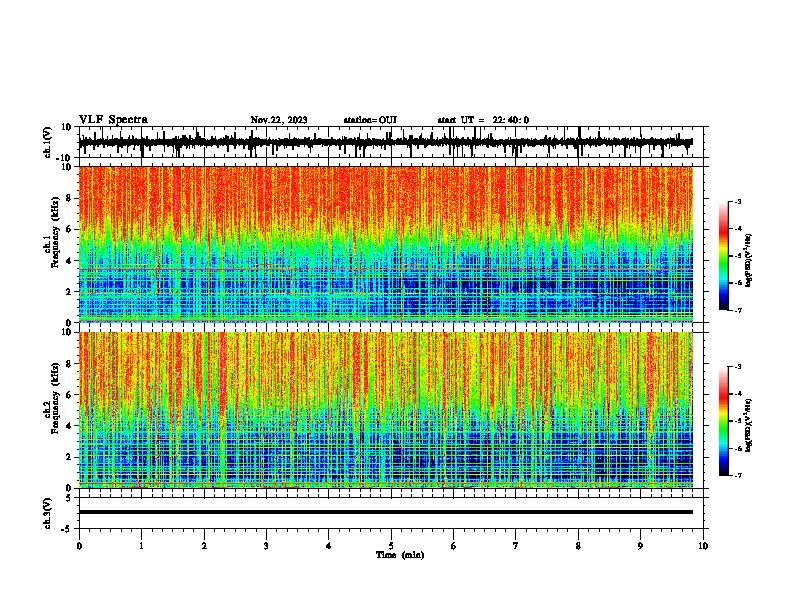
Task: Click the ch.2 spectrogram panel
Action: click(x=386, y=410)
